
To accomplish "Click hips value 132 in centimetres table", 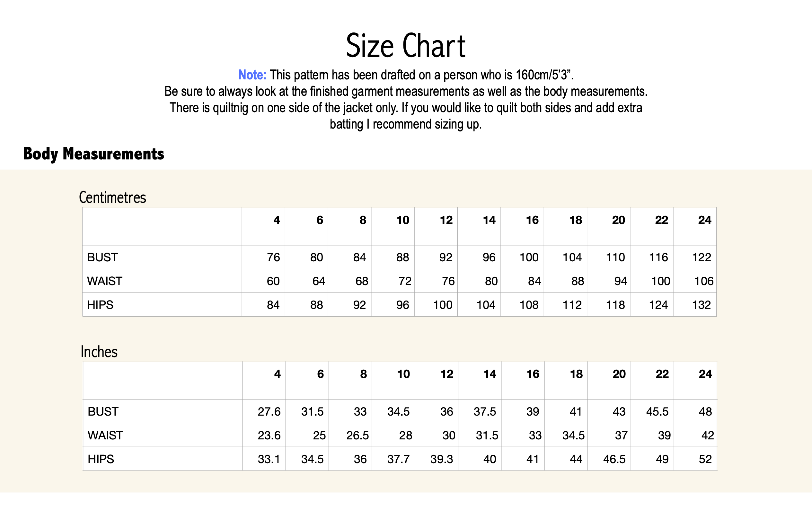I will [702, 305].
